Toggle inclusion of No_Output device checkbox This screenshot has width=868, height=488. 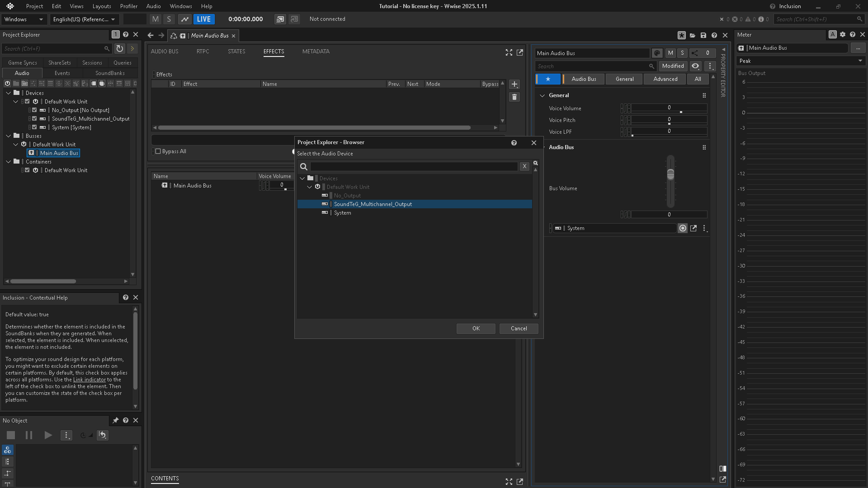pos(34,110)
